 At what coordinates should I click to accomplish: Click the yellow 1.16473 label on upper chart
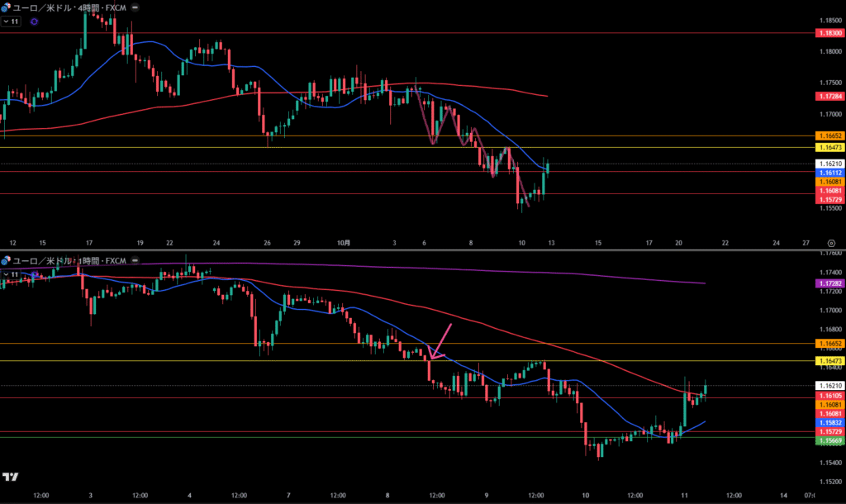(x=829, y=147)
